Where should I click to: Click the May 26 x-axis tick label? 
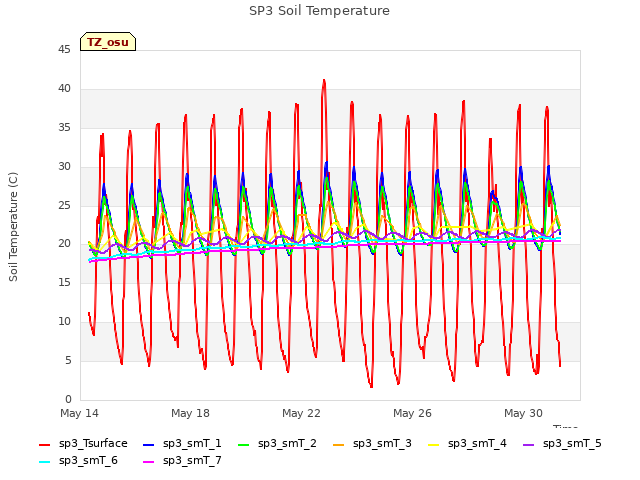click(412, 413)
